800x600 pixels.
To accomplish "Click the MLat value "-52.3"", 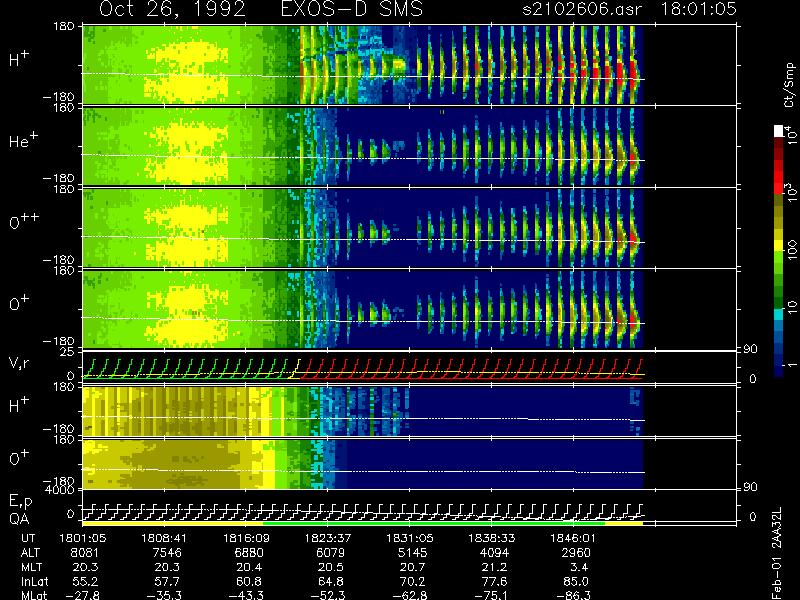I will [328, 595].
